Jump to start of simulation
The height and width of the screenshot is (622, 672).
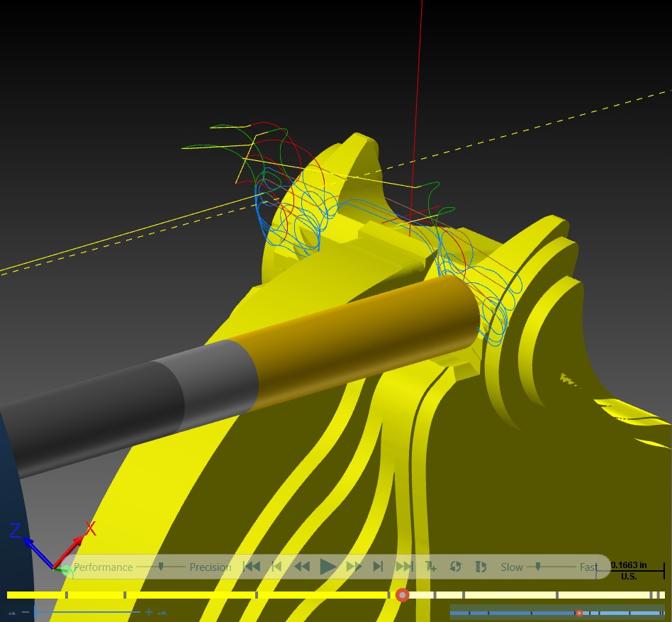coord(252,567)
